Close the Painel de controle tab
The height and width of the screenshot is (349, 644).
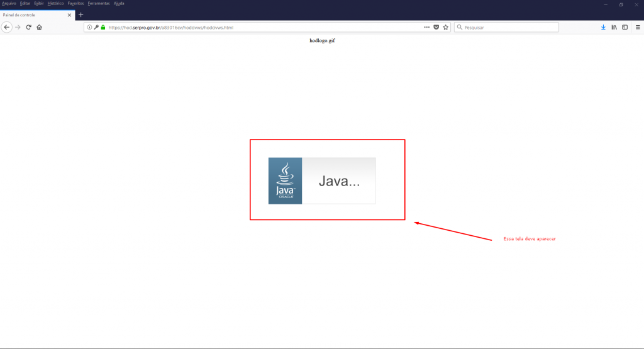click(70, 14)
